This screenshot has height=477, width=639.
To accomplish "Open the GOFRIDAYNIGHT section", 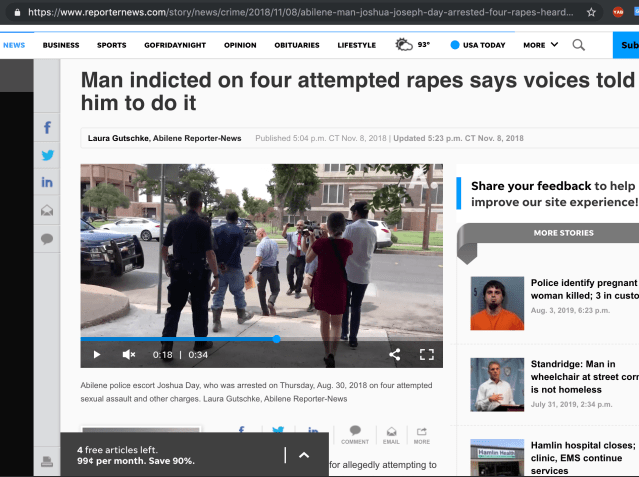I will [175, 45].
